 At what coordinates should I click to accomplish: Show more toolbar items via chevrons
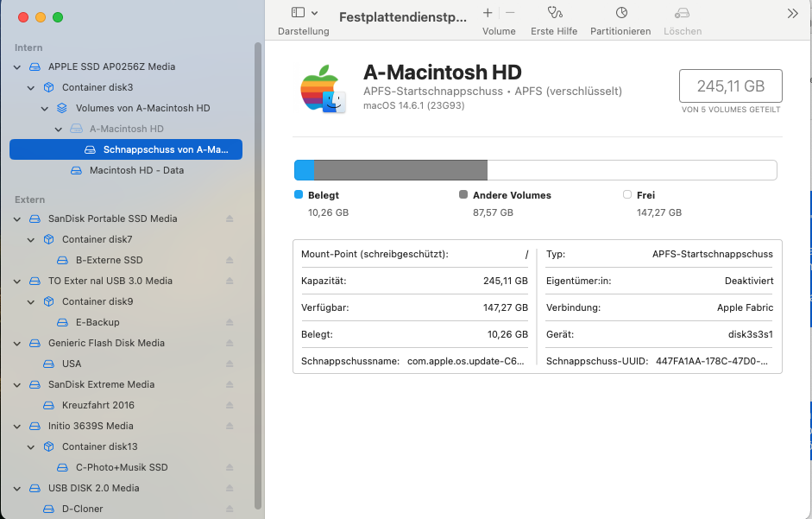pyautogui.click(x=793, y=13)
